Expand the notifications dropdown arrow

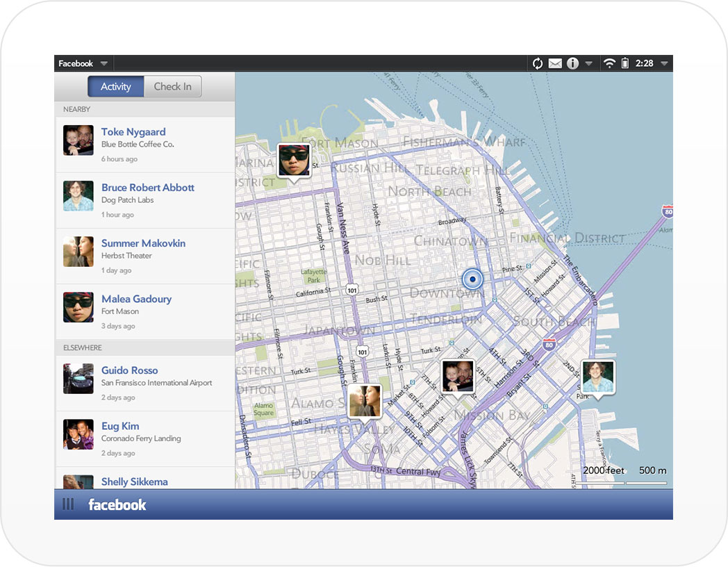coord(588,63)
